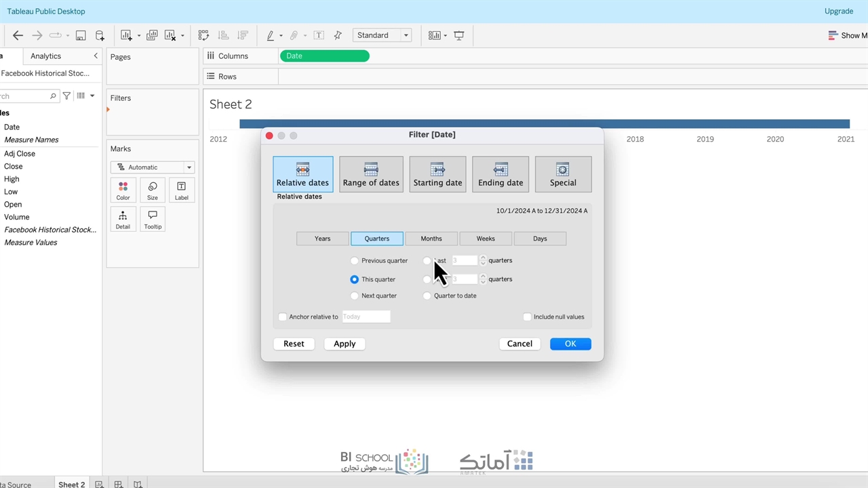
Task: Click the Date pill on Columns
Action: pos(325,56)
